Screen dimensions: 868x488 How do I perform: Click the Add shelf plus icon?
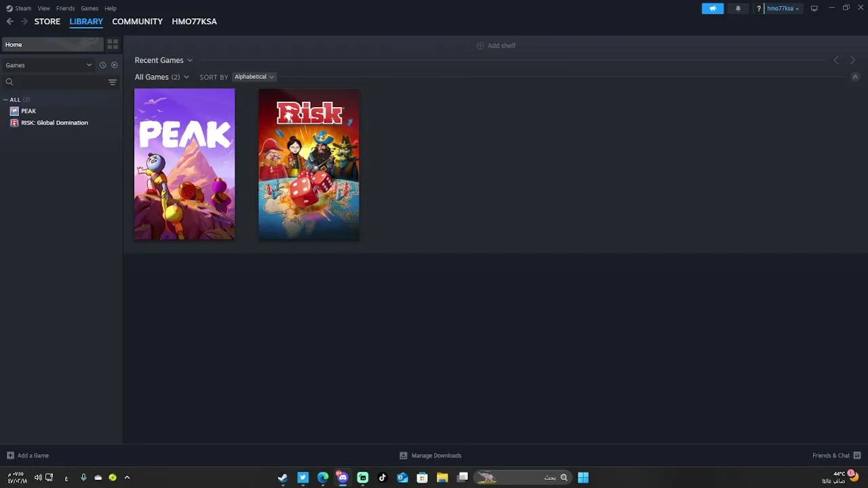coord(480,45)
